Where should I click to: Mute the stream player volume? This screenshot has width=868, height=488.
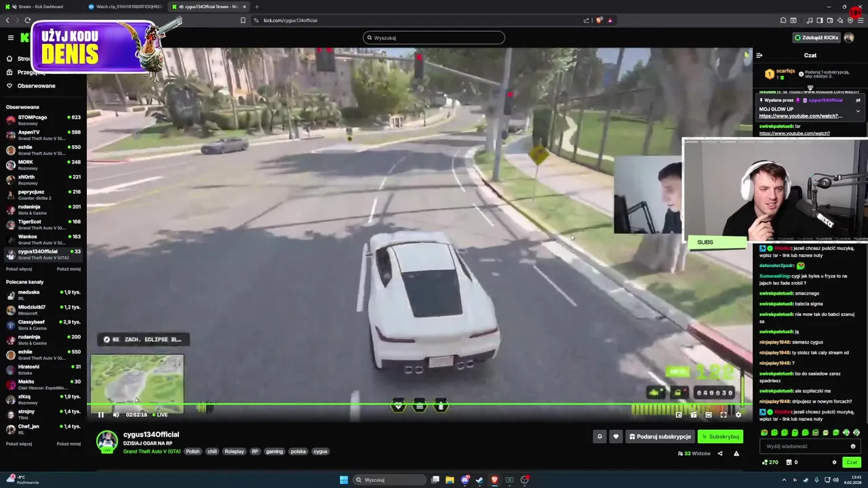(x=116, y=415)
